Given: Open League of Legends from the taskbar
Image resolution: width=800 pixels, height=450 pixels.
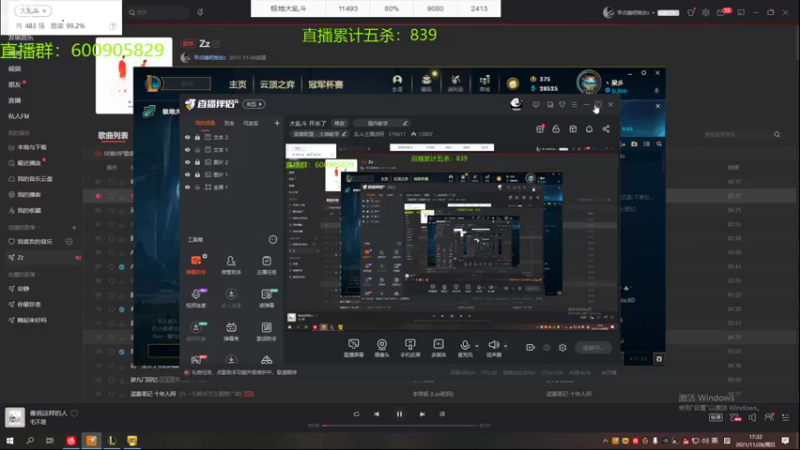Looking at the screenshot, I should point(112,440).
